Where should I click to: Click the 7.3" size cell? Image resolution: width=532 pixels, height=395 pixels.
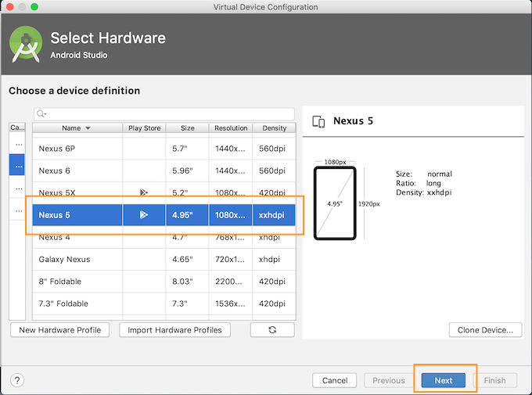click(187, 303)
